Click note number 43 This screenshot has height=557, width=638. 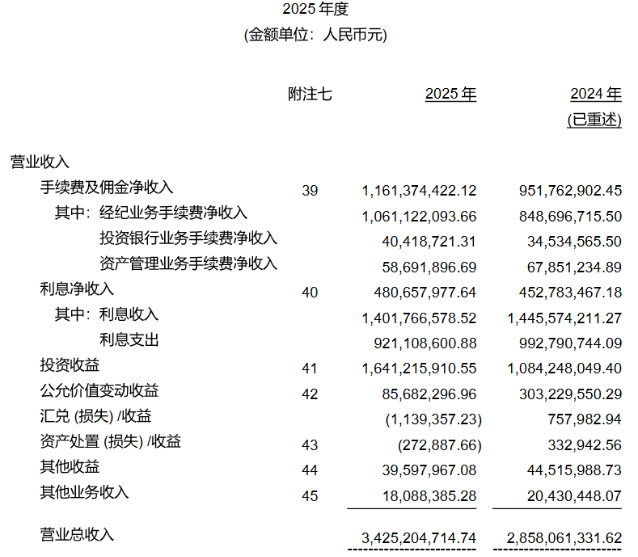tap(310, 445)
